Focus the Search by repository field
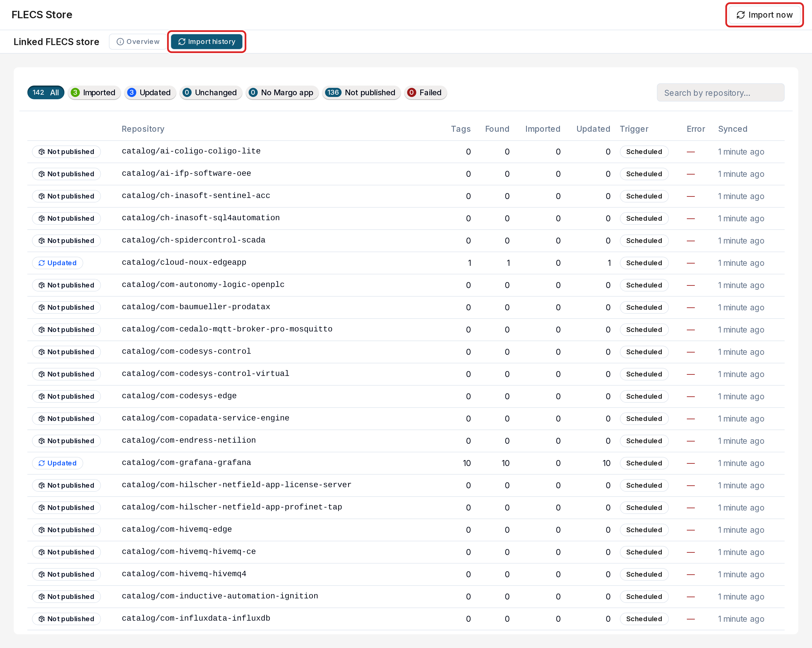This screenshot has height=648, width=812. coord(720,93)
